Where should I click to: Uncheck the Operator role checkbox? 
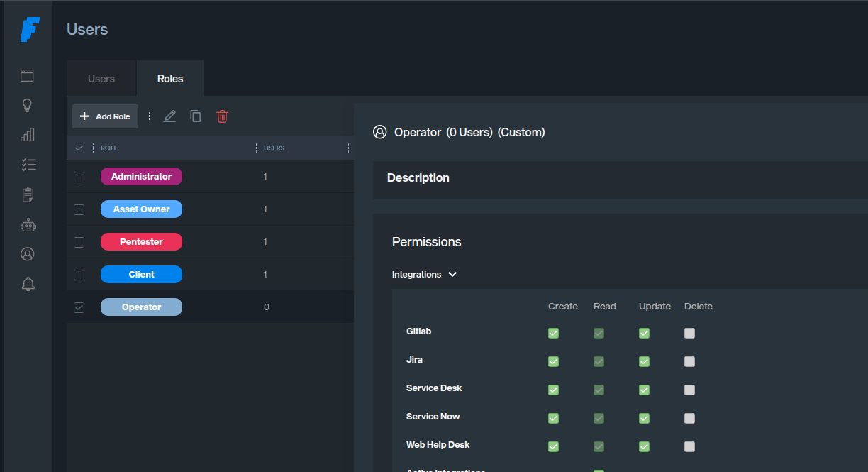pos(79,307)
